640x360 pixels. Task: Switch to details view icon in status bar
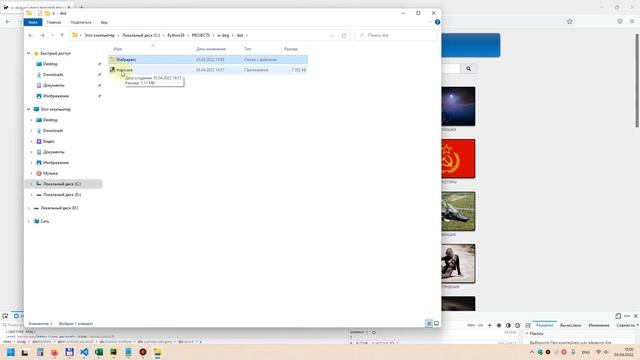click(x=429, y=324)
